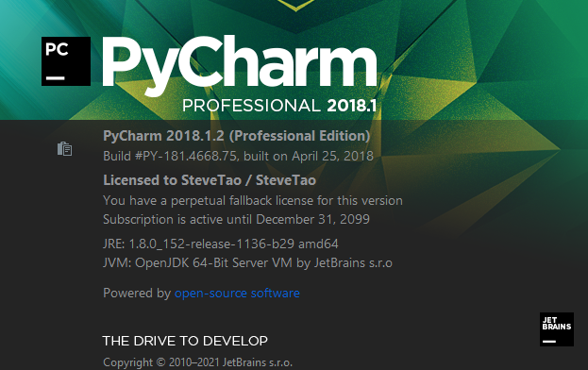Open the open-source software link

pyautogui.click(x=237, y=293)
